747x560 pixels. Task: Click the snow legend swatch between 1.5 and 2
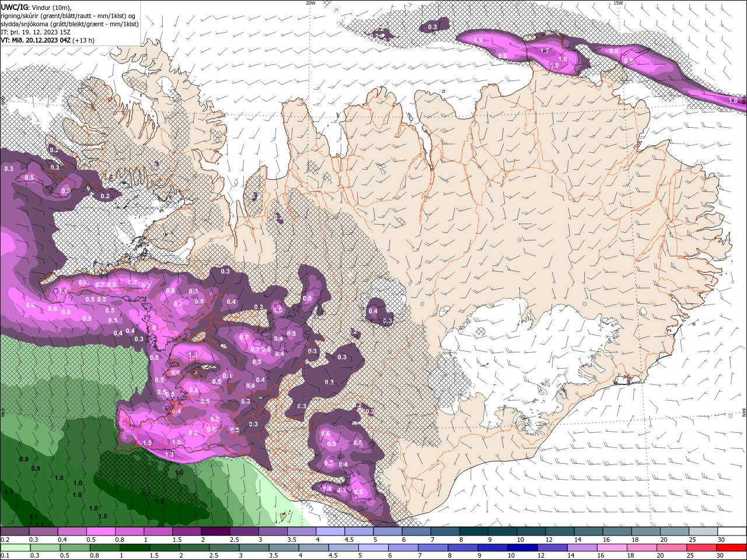(x=186, y=531)
